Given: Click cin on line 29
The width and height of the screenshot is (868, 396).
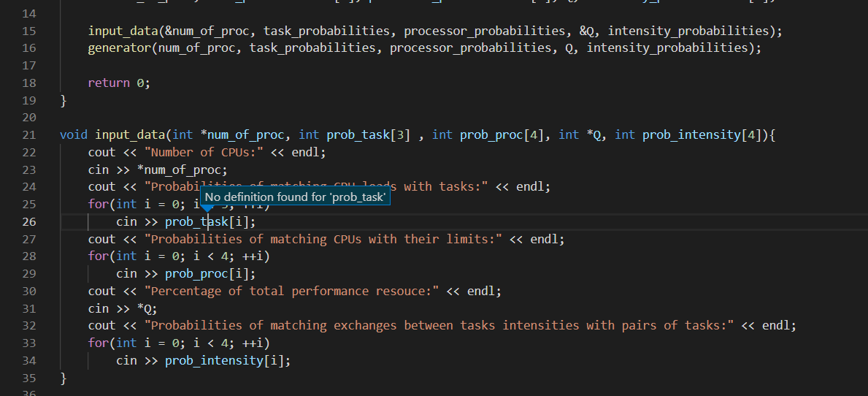Looking at the screenshot, I should pos(126,273).
